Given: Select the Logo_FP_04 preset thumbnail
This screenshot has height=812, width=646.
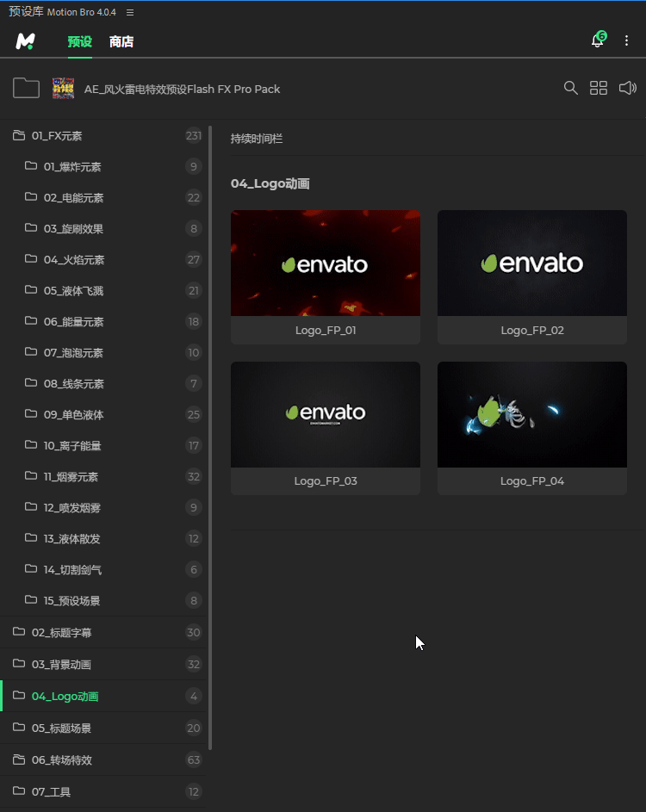Looking at the screenshot, I should click(532, 414).
